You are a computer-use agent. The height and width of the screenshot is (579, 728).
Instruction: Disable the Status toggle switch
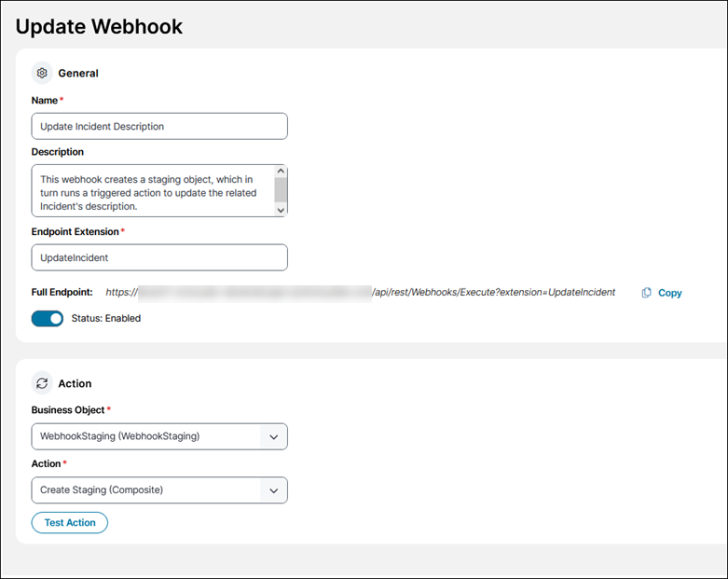click(x=48, y=318)
